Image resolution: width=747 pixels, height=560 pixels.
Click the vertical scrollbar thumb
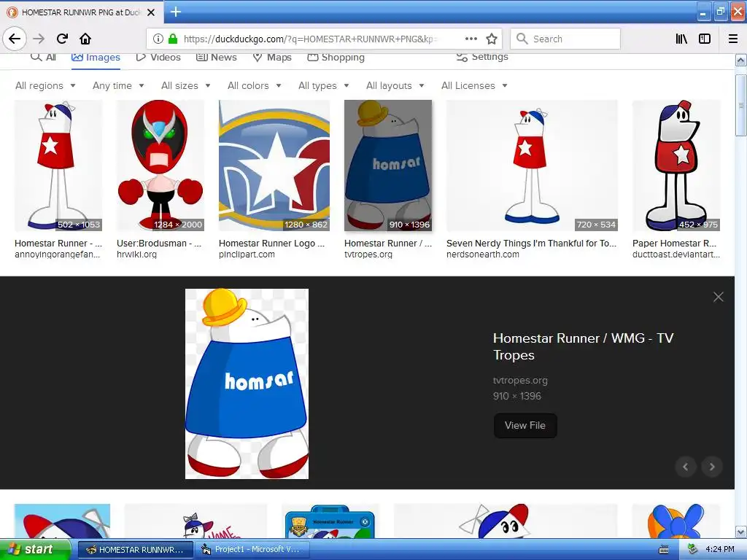click(741, 105)
